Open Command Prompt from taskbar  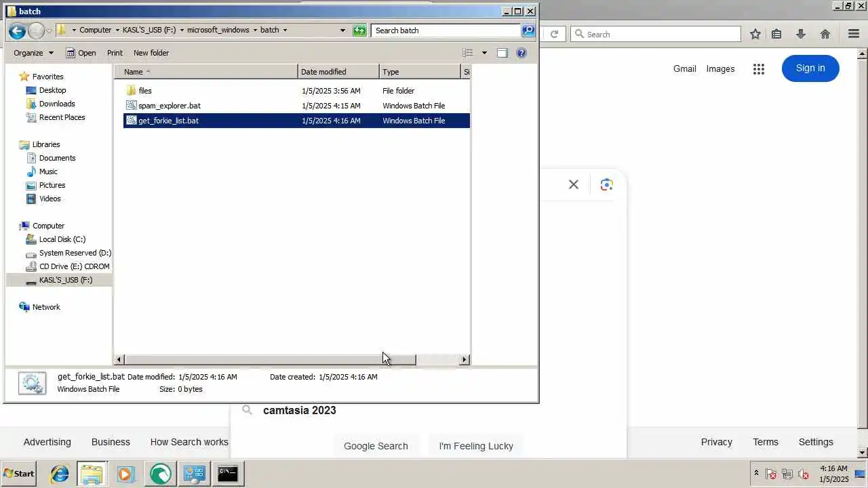pyautogui.click(x=228, y=474)
